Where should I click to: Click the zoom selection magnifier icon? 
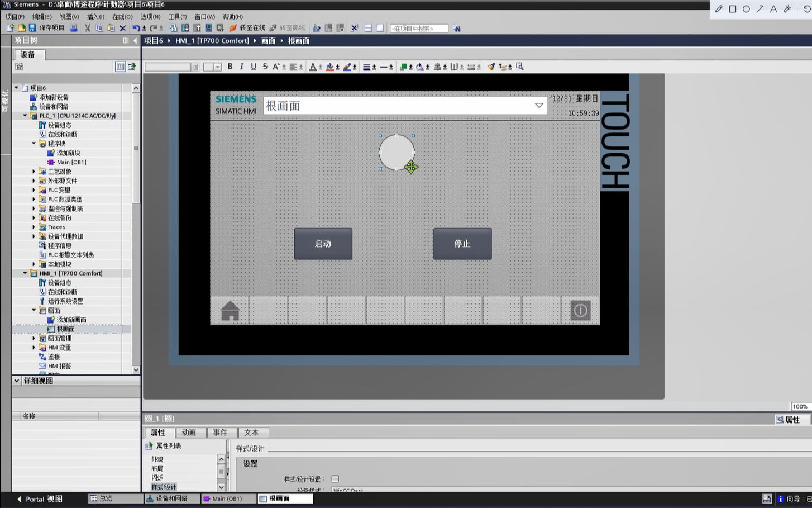(520, 67)
